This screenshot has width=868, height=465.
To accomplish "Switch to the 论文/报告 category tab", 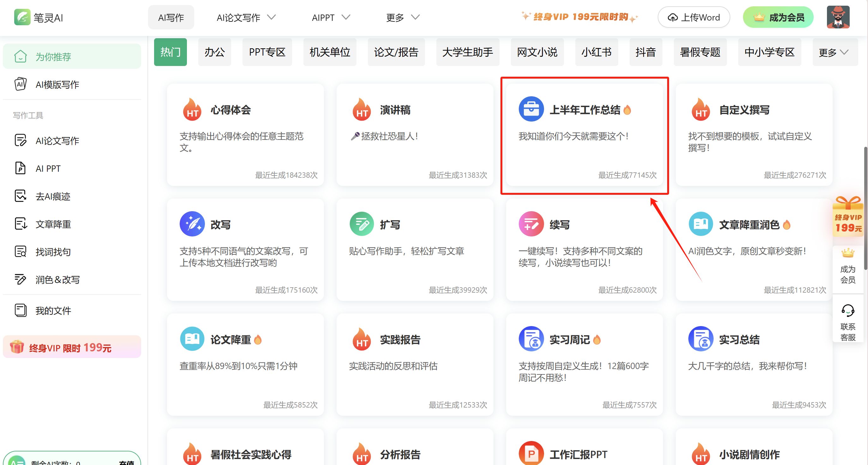I will [x=396, y=52].
